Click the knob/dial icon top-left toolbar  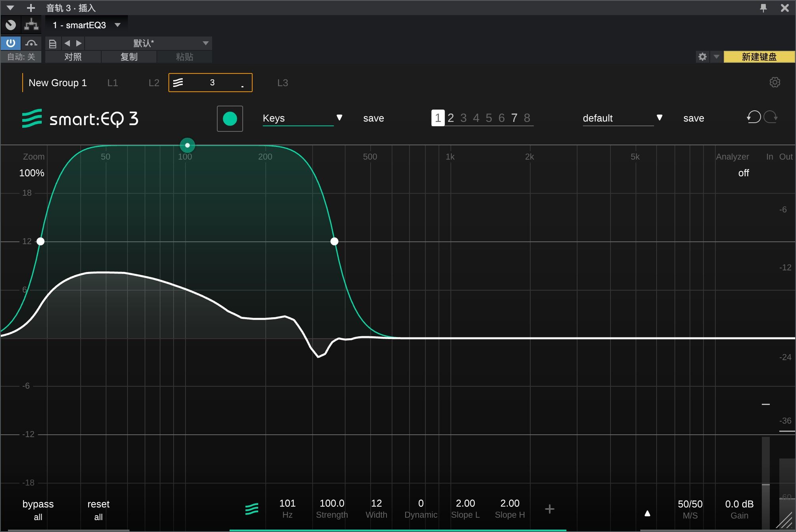pos(11,25)
